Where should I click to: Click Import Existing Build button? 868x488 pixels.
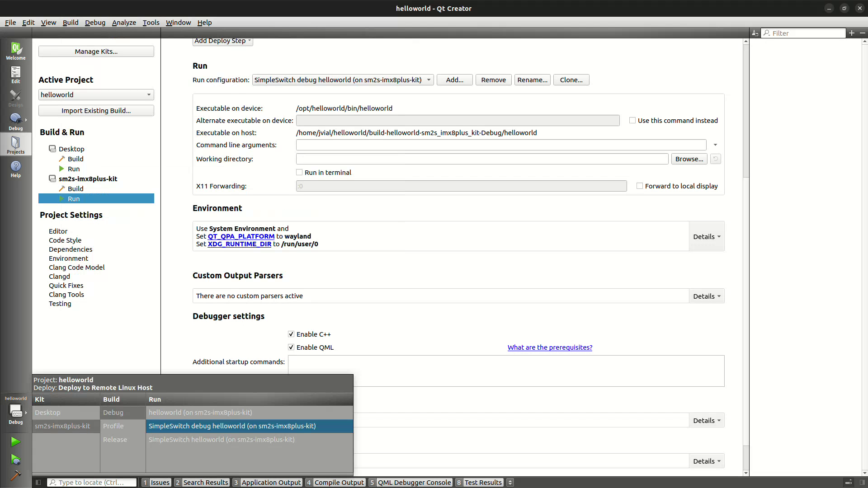(x=96, y=111)
